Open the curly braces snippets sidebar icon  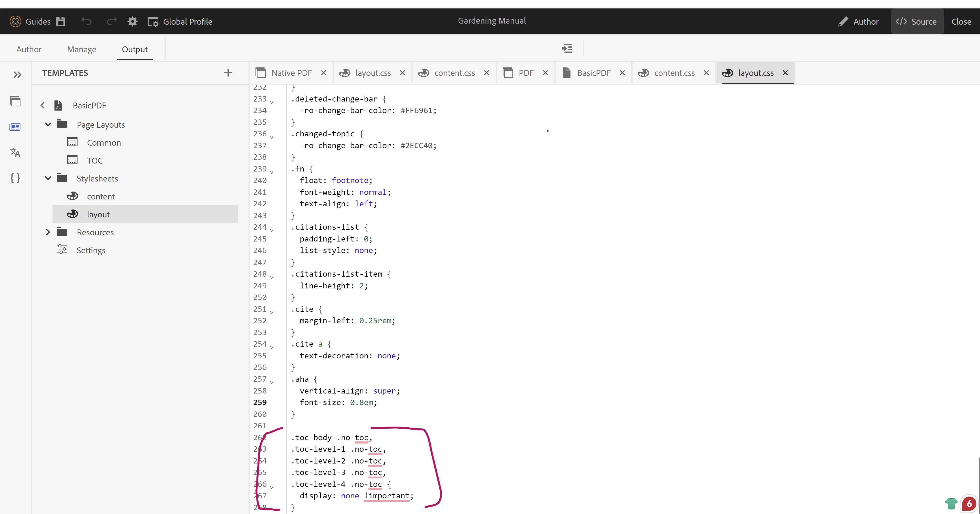click(x=15, y=178)
